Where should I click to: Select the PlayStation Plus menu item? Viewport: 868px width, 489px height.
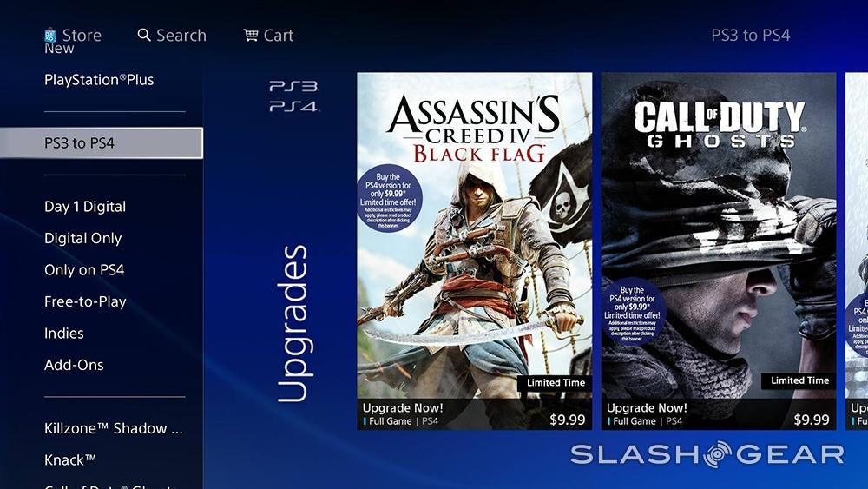click(99, 80)
